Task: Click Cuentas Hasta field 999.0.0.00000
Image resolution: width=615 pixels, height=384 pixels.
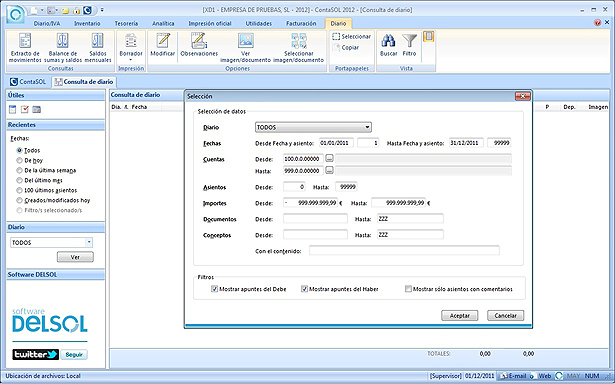Action: point(303,170)
